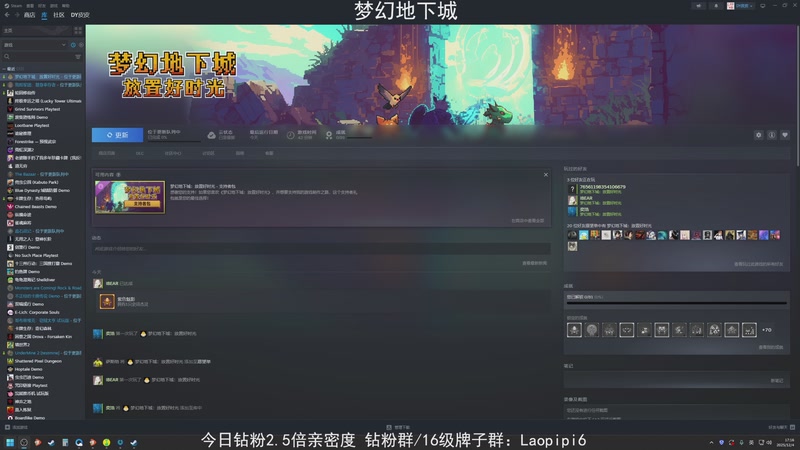Open the 商店页面 store page link
The height and width of the screenshot is (450, 800).
point(107,153)
